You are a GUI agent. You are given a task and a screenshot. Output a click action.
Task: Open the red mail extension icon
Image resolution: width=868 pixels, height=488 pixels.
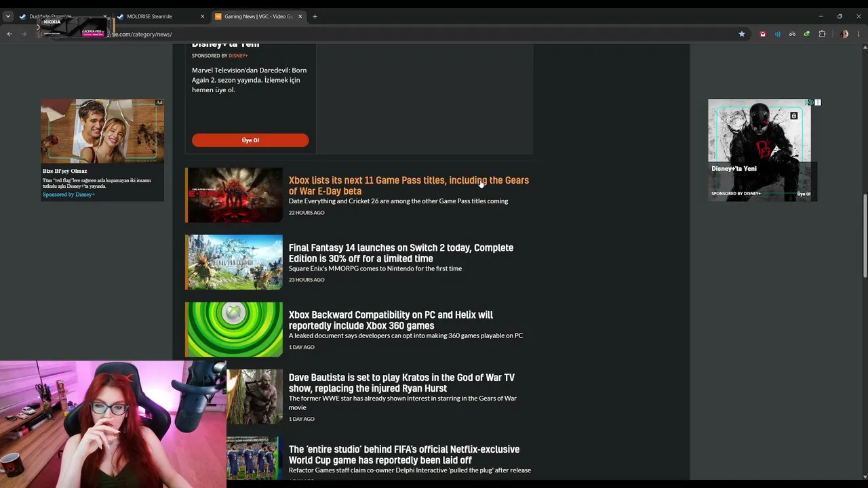coord(763,34)
